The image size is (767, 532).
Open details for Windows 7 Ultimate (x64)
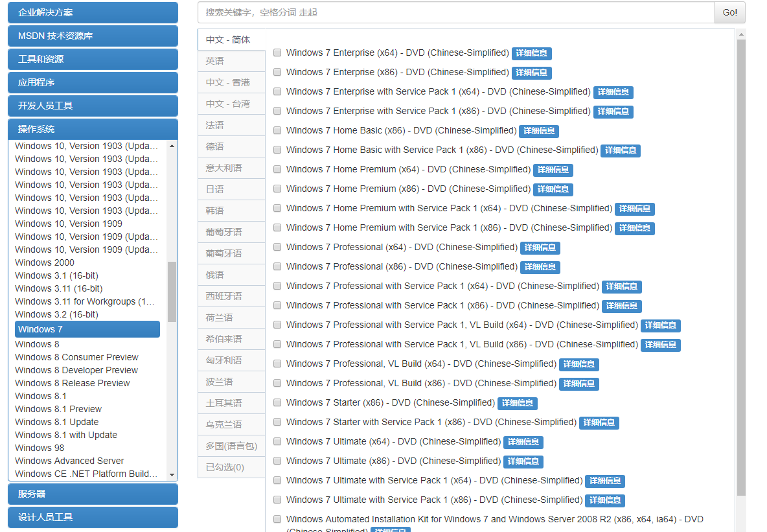click(x=523, y=442)
